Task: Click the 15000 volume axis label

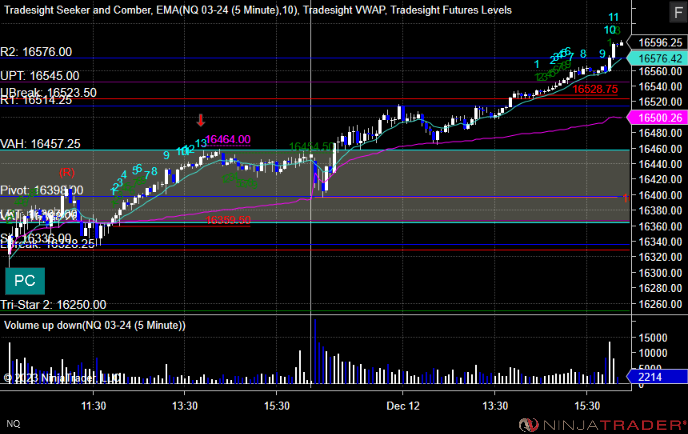Action: pyautogui.click(x=652, y=337)
